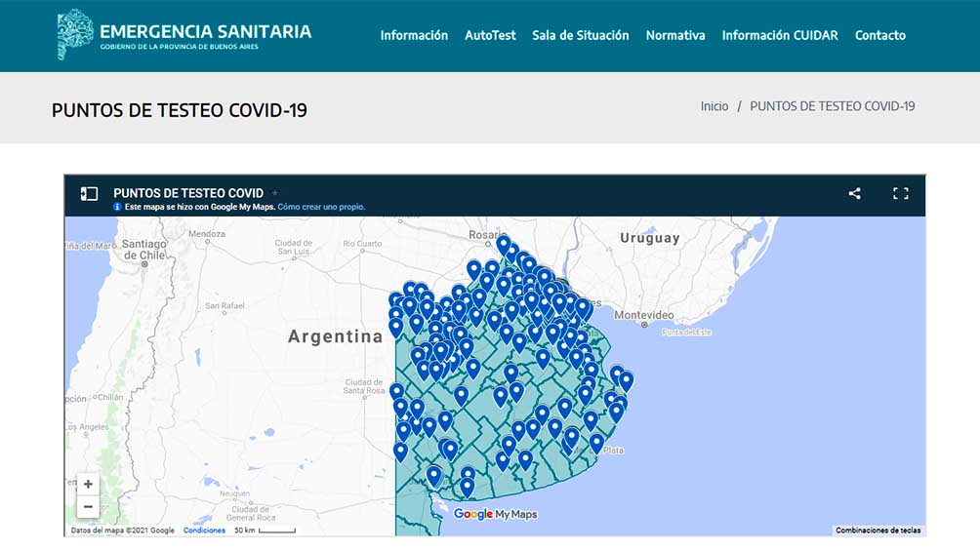Click the Punta del Este label
This screenshot has width=980, height=551.
tap(687, 333)
